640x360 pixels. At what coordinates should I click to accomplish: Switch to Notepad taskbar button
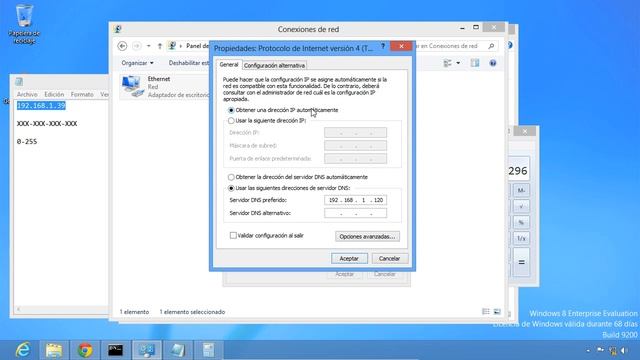178,350
